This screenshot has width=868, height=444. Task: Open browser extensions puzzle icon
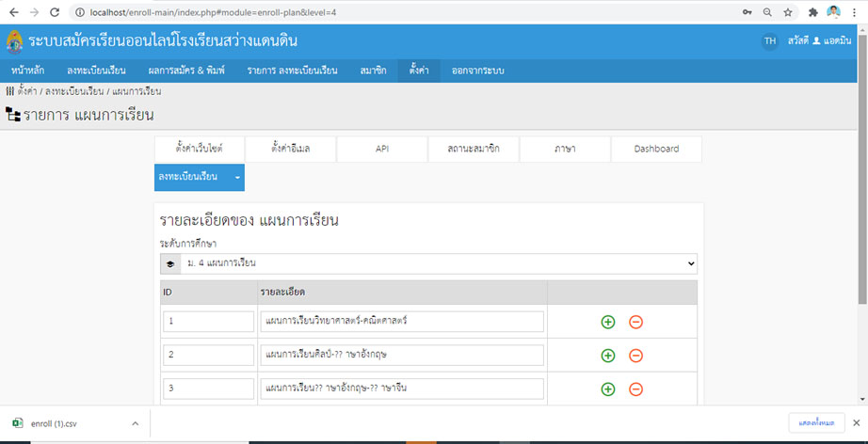click(812, 12)
